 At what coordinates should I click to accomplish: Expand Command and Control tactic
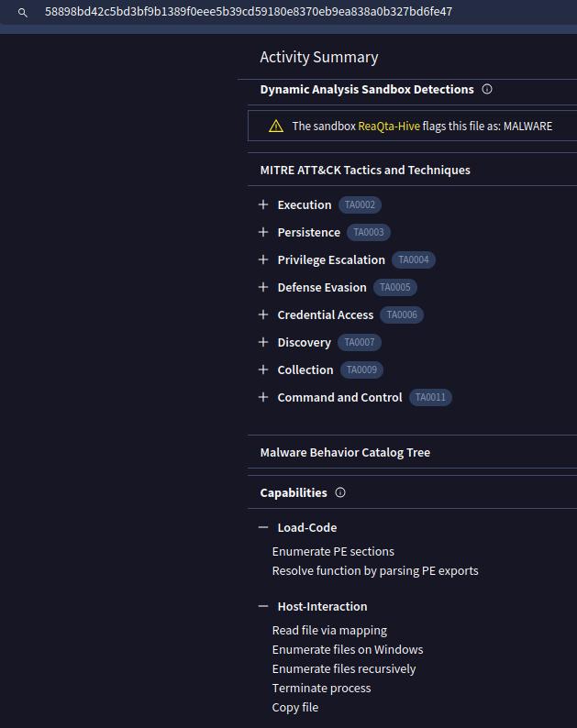[263, 397]
